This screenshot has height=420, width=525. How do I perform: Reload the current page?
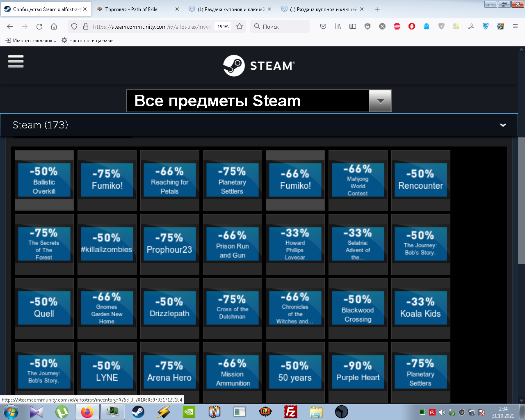39,26
